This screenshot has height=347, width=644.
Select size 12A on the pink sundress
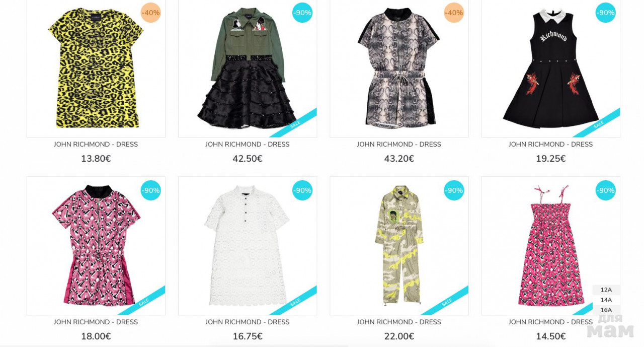point(606,290)
